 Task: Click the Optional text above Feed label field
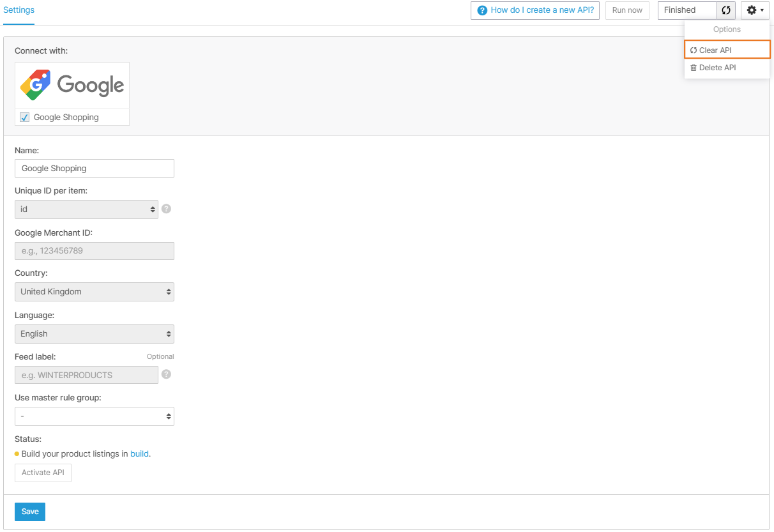160,356
